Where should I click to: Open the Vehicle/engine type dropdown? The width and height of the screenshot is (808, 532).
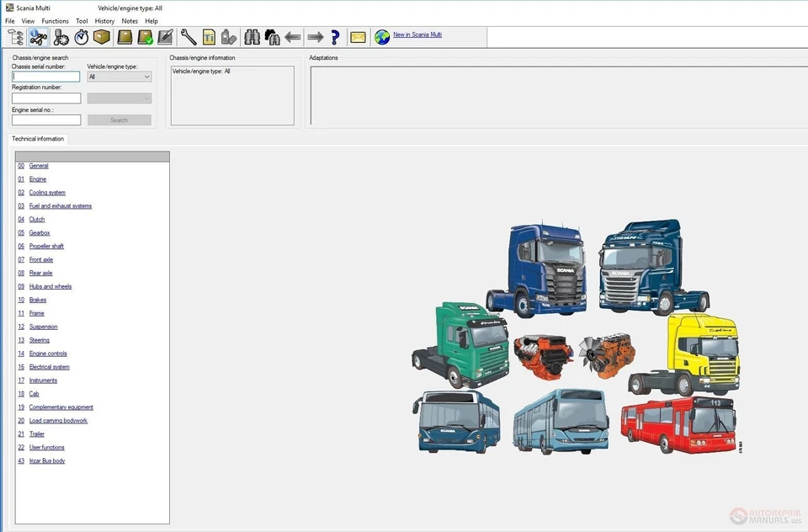[119, 76]
